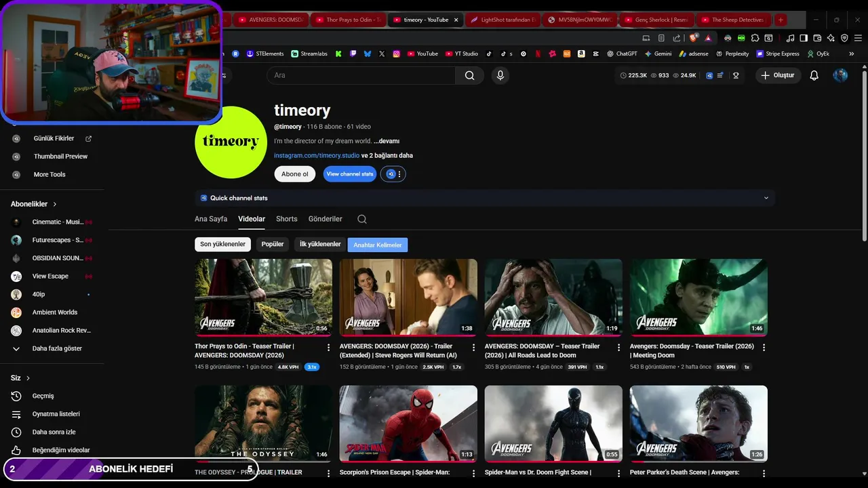This screenshot has height=488, width=868.
Task: Open Thor Prays to Odin video thumbnail
Action: point(263,298)
